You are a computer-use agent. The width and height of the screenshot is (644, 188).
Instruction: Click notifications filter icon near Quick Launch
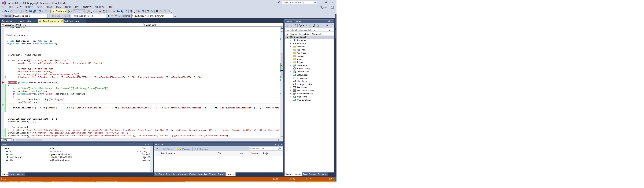(279, 2)
